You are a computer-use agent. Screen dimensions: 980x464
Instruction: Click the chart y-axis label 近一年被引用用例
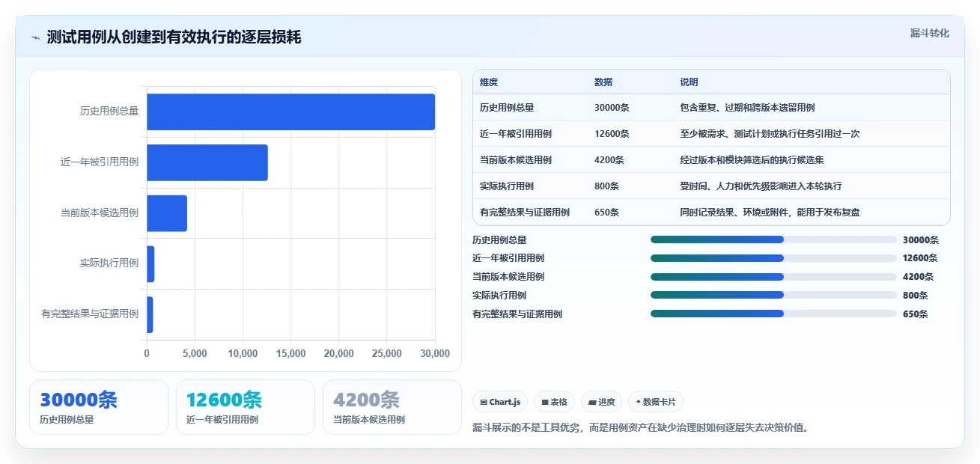100,162
